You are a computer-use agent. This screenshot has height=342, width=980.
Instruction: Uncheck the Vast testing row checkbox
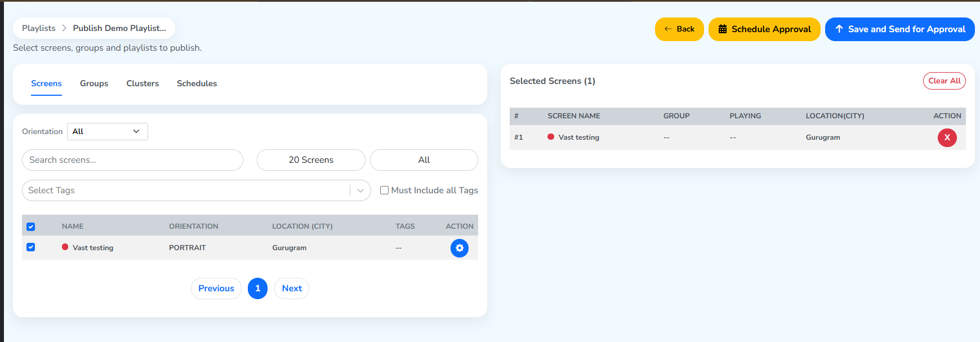tap(31, 247)
